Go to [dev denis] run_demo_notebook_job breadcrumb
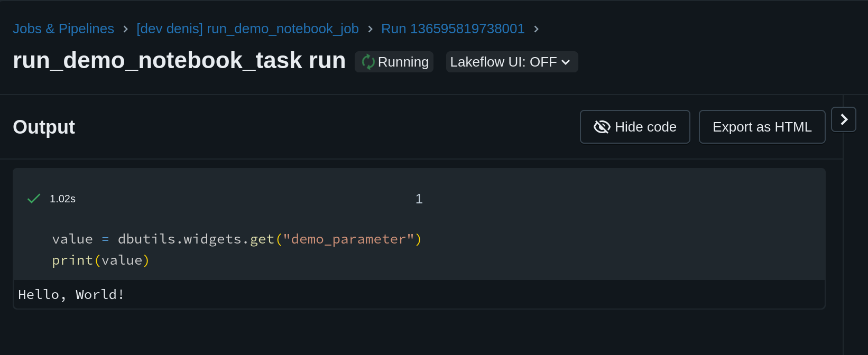 coord(247,29)
